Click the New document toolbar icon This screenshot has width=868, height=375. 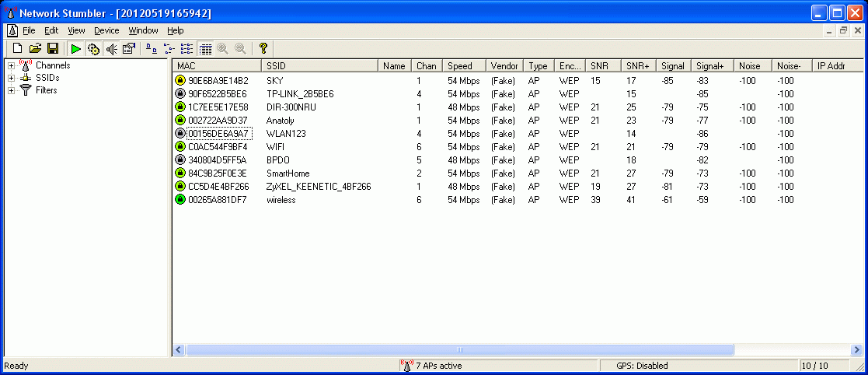click(18, 49)
